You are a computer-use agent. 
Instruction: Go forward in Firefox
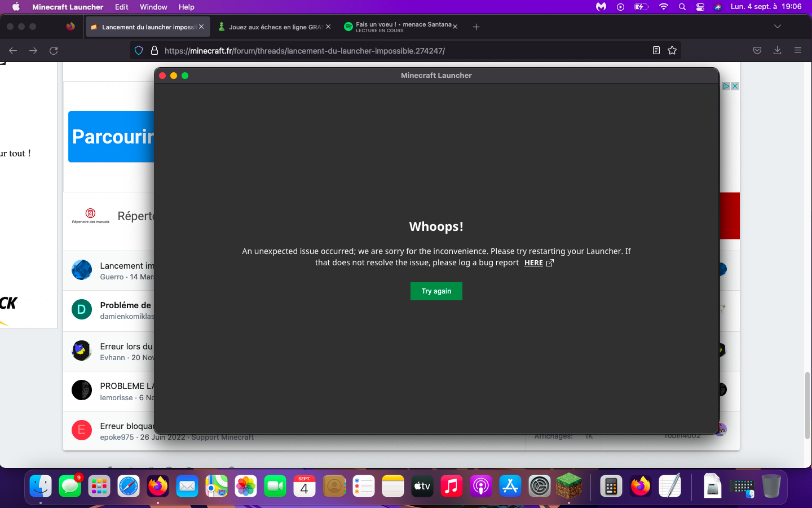33,51
